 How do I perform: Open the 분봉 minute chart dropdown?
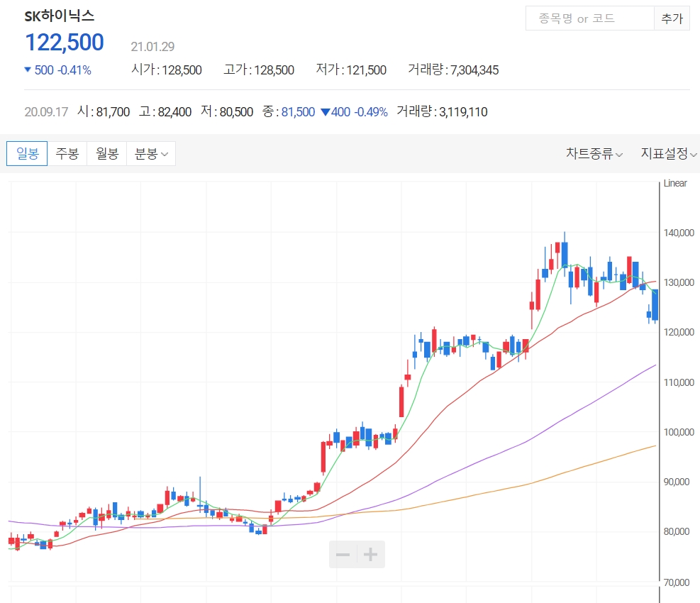point(151,154)
